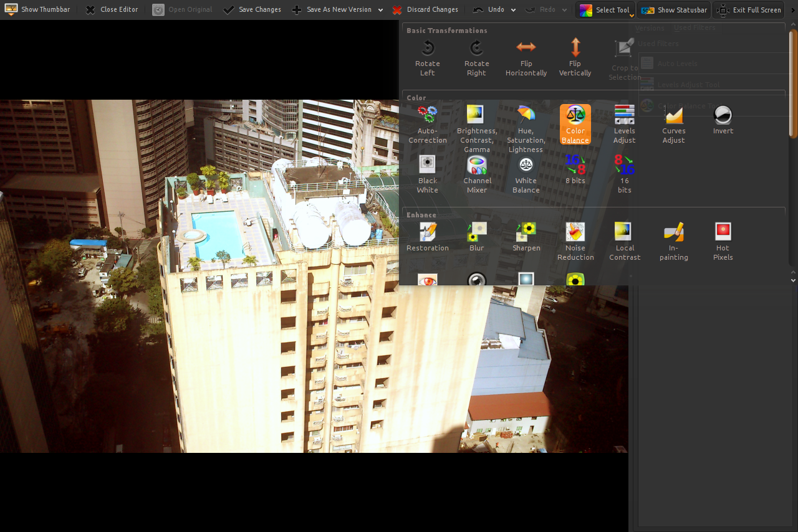Select the Rotate Left tool
The height and width of the screenshot is (532, 798).
pos(427,57)
